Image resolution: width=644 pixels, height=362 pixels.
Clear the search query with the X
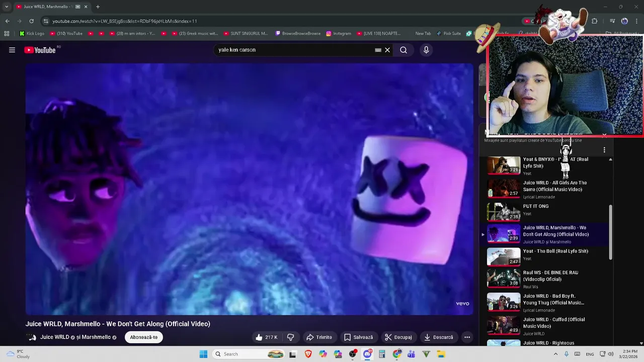tap(387, 50)
